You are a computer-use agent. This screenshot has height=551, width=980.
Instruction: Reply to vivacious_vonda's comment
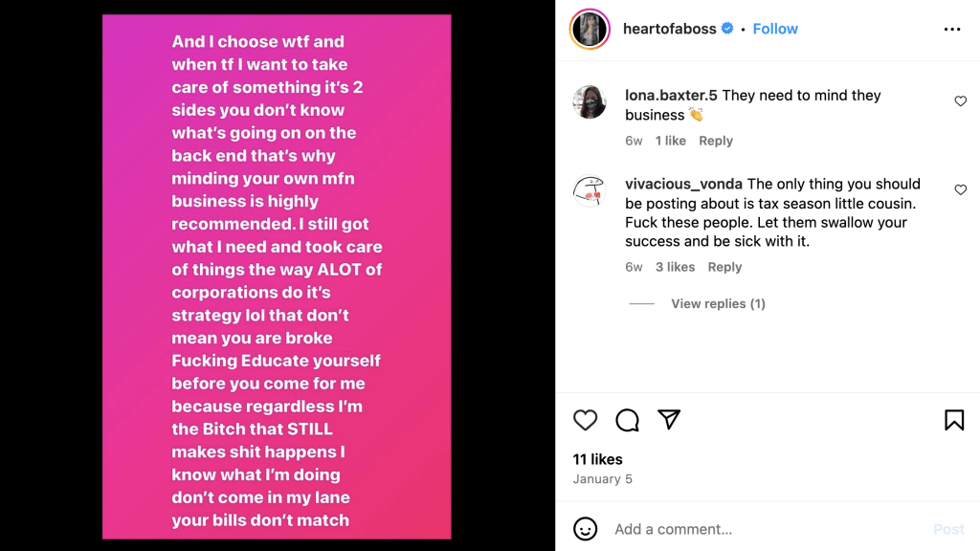[x=725, y=267]
